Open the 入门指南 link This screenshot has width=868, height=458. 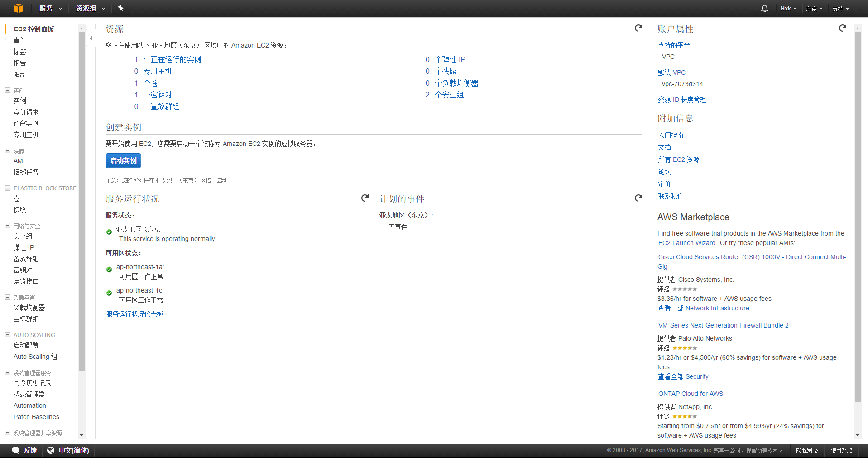[x=671, y=135]
